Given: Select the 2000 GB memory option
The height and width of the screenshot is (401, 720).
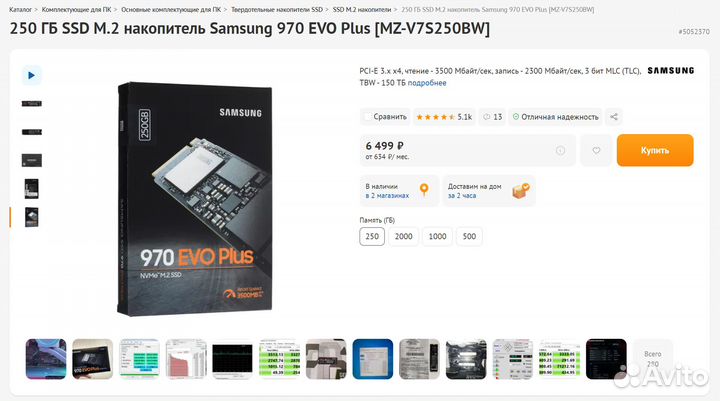Looking at the screenshot, I should click(x=403, y=236).
